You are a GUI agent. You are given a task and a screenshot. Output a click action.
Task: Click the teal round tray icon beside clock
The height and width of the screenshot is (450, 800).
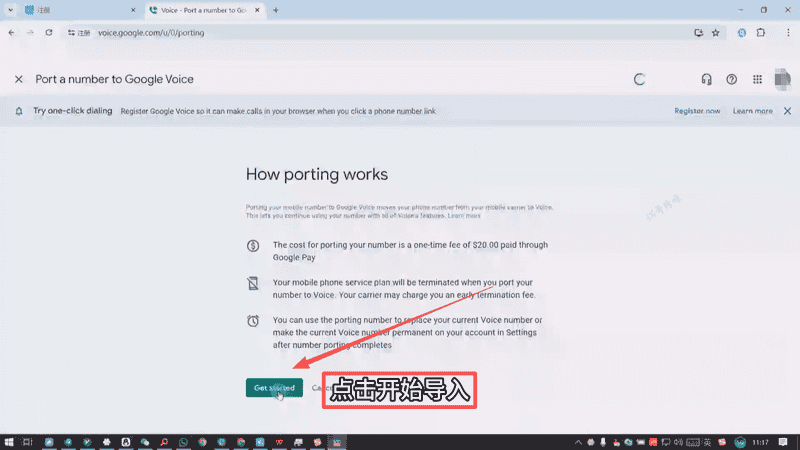pyautogui.click(x=740, y=442)
